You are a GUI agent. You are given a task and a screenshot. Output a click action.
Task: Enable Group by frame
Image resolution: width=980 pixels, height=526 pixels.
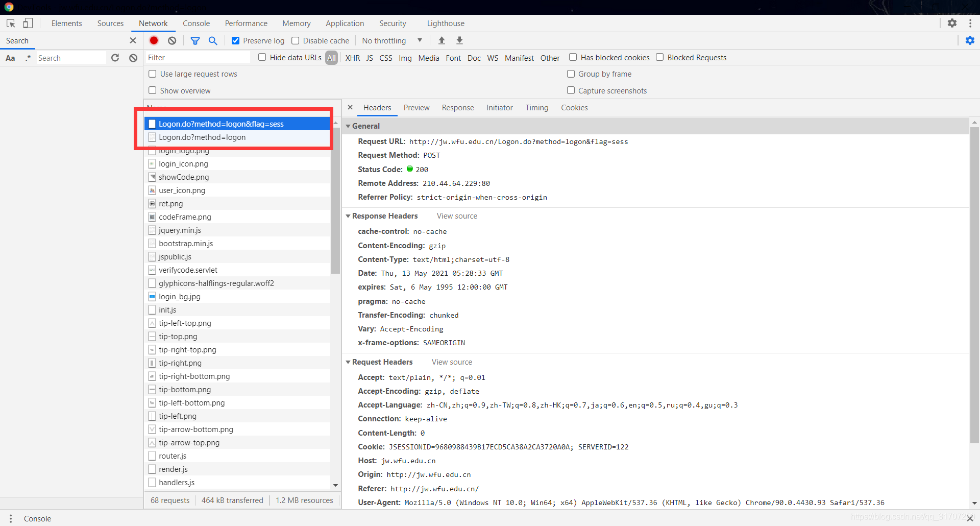coord(571,74)
